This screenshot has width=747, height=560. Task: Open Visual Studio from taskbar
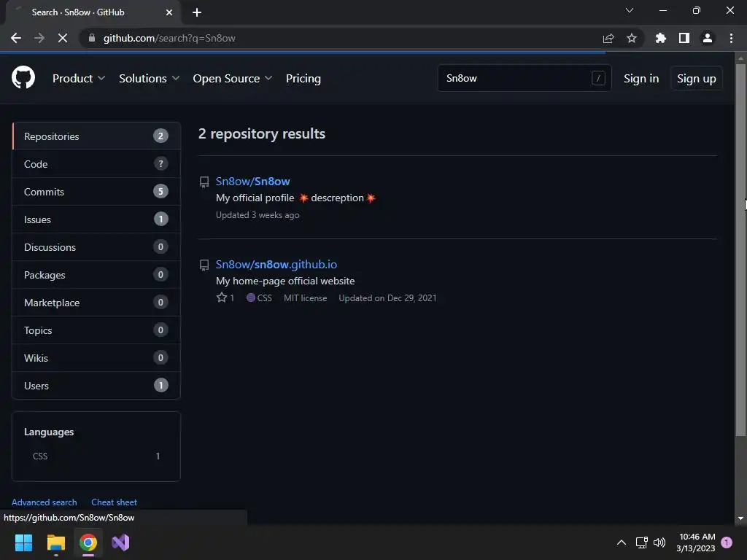[120, 542]
